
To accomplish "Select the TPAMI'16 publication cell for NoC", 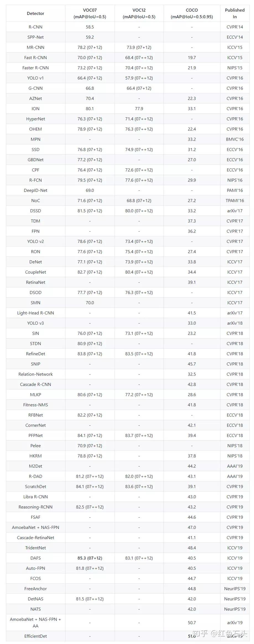I will pos(234,200).
